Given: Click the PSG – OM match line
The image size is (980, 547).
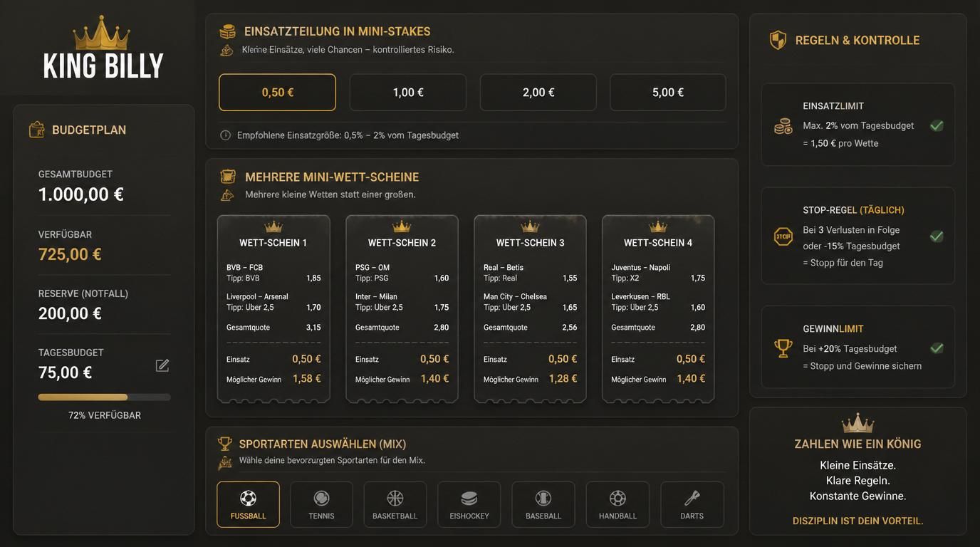Looking at the screenshot, I should (372, 268).
